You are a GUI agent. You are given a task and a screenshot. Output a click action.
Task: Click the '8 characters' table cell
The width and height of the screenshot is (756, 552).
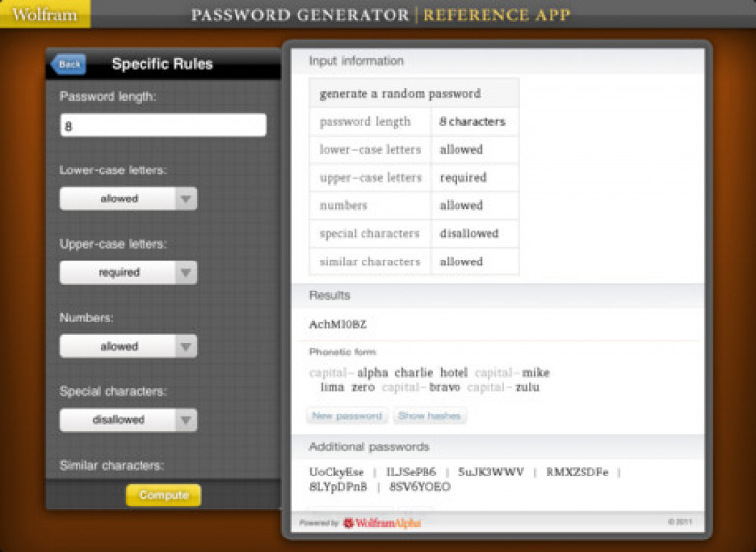[x=474, y=121]
